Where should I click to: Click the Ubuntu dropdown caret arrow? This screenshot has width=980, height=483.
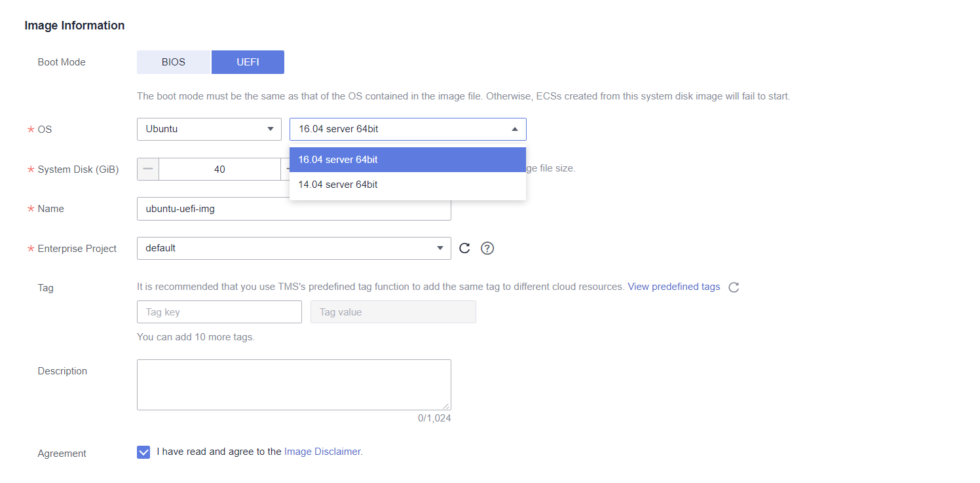point(270,130)
